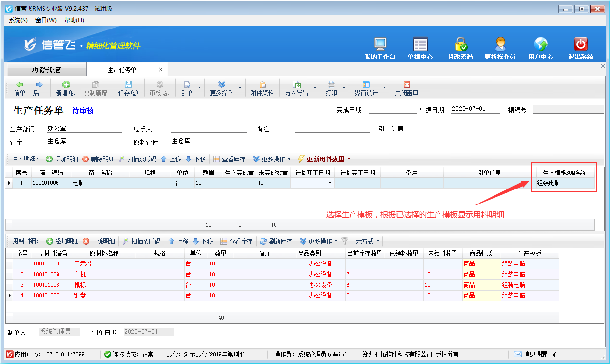Expand 更新用料数量 dropdown arrow

pos(349,159)
